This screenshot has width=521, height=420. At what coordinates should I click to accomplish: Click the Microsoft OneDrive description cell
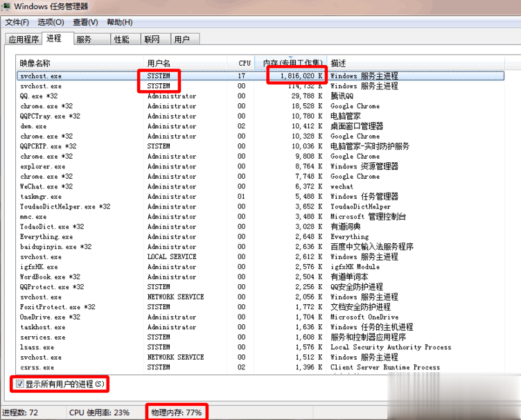pos(364,317)
